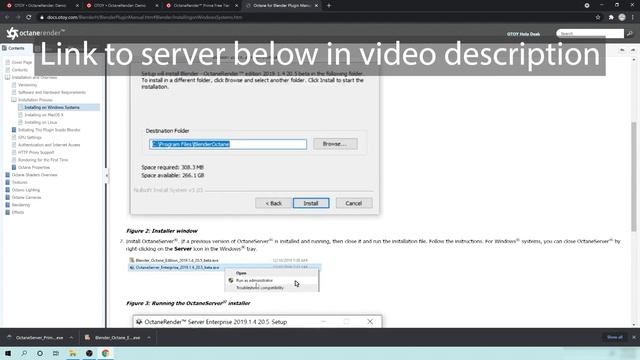Collapse the Installation Process subsection
This screenshot has height=360, width=640.
(14, 100)
